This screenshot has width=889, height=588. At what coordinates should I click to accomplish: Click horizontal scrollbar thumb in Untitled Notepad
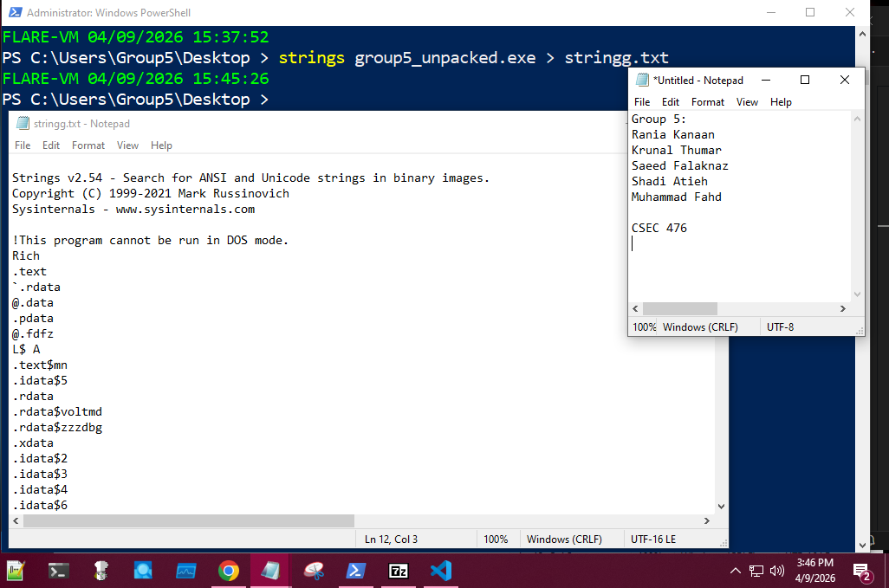click(x=680, y=309)
